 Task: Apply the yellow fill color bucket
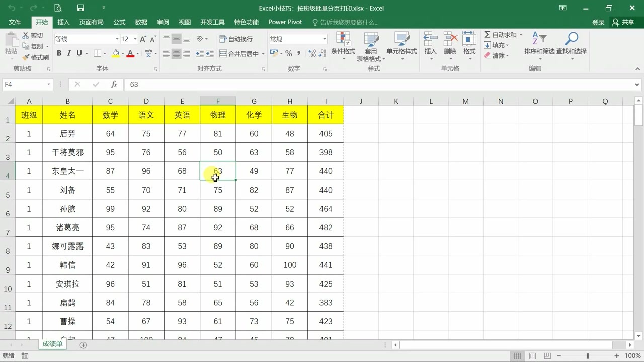(x=116, y=53)
